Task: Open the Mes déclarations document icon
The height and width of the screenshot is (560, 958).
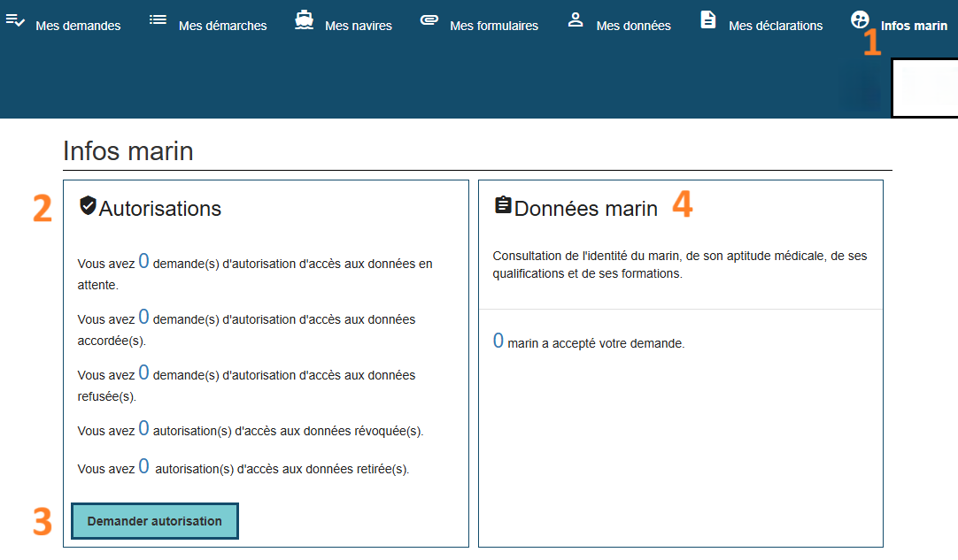Action: [708, 19]
